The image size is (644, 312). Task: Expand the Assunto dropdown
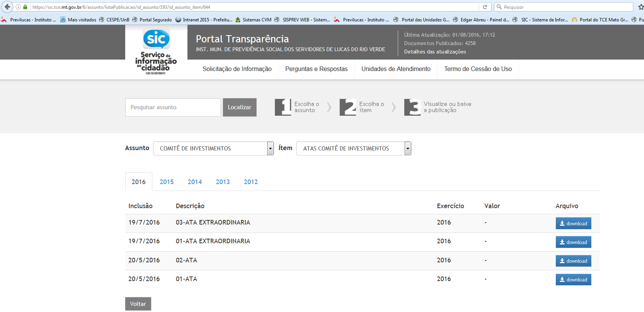(270, 148)
